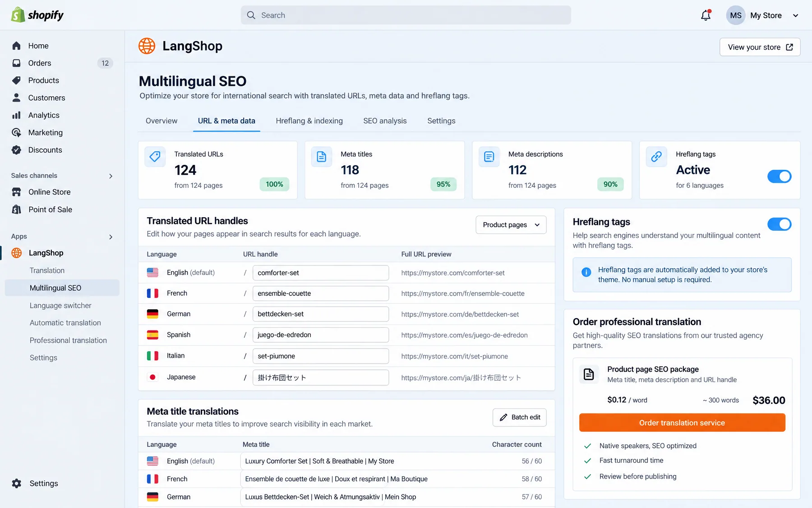Switch to the Overview tab
Viewport: 812px width, 508px height.
click(161, 121)
